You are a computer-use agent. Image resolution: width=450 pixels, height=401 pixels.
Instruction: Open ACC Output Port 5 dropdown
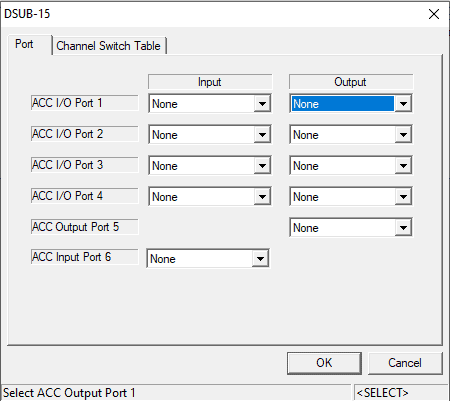click(351, 228)
